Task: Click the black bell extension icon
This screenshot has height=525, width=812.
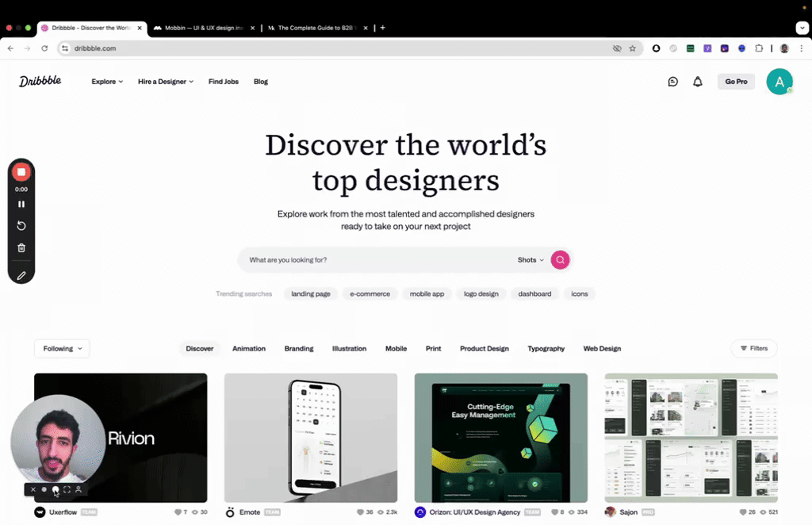Action: pos(656,48)
